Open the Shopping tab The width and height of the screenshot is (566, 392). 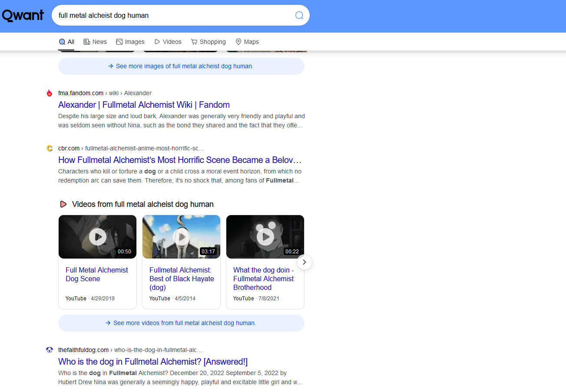(209, 42)
